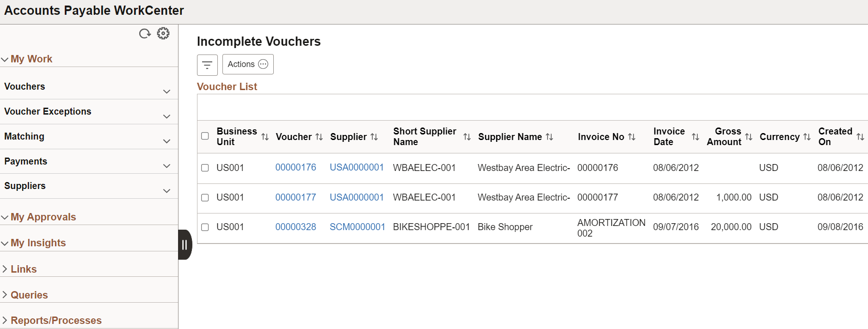
Task: Open WorkCenter settings gear
Action: [163, 33]
